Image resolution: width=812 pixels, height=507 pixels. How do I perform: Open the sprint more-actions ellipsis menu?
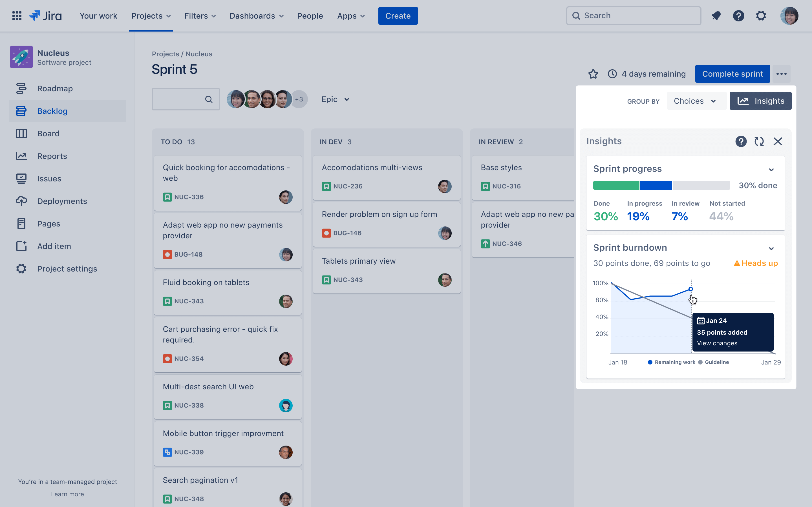pyautogui.click(x=781, y=74)
